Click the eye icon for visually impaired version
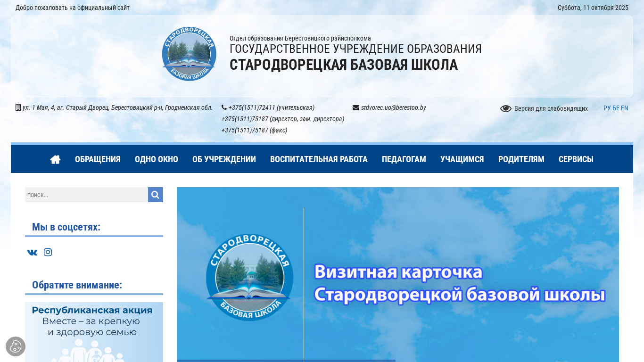 point(506,108)
